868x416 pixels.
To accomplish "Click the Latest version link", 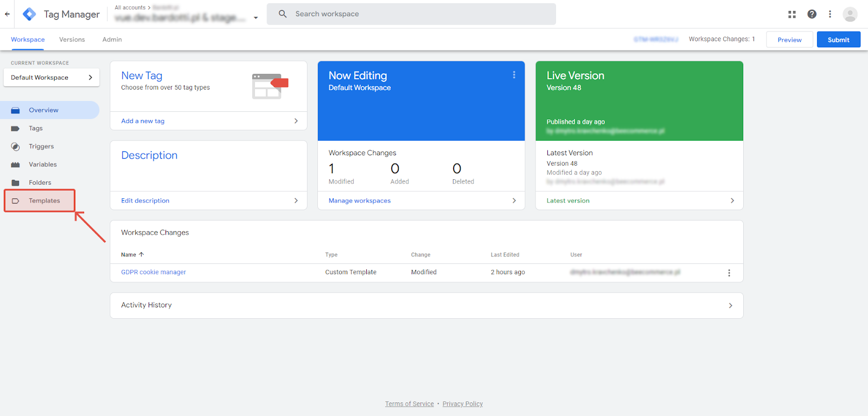I will coord(568,201).
